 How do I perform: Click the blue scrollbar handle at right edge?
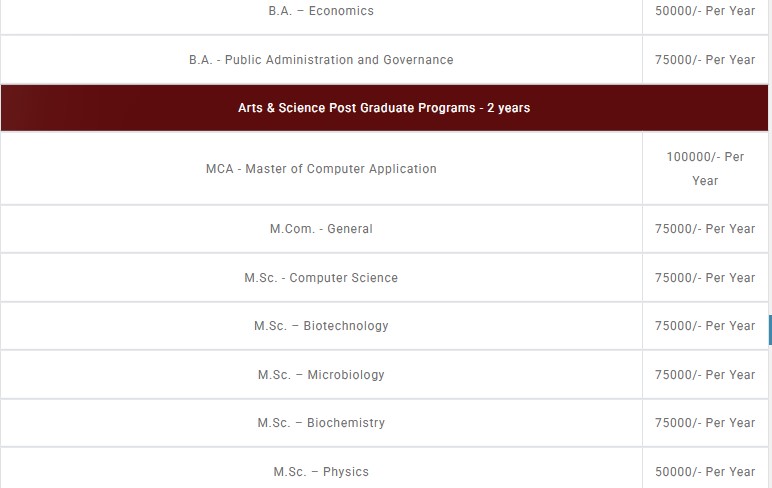click(x=769, y=330)
